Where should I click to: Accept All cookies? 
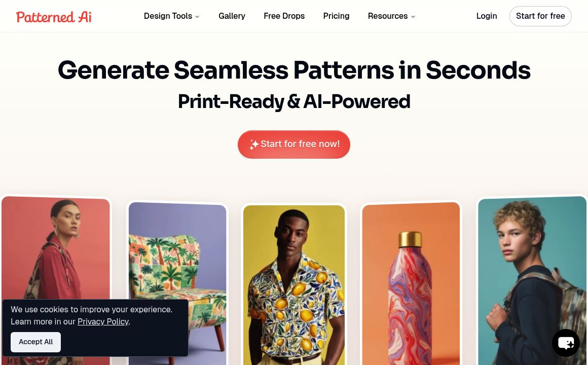click(x=35, y=342)
